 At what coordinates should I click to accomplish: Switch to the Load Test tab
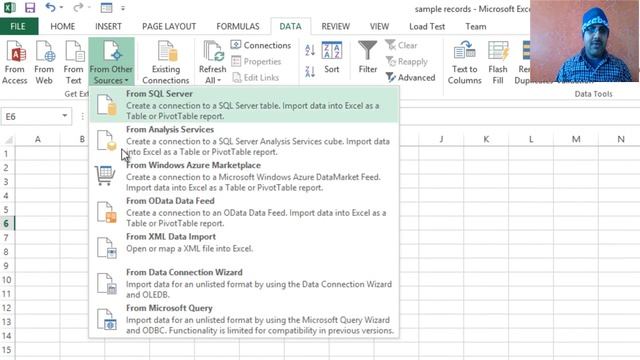coord(427,27)
